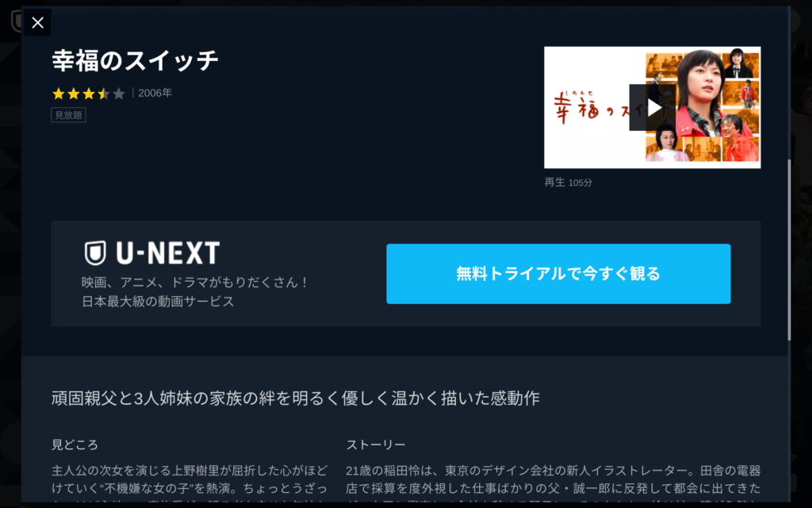Click the handwritten red title in the poster

click(590, 107)
